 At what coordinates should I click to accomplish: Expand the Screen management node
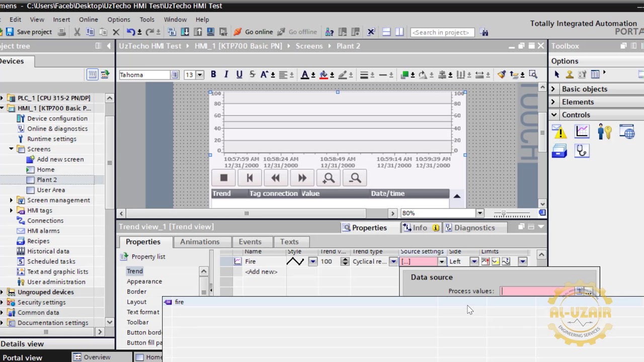point(11,200)
